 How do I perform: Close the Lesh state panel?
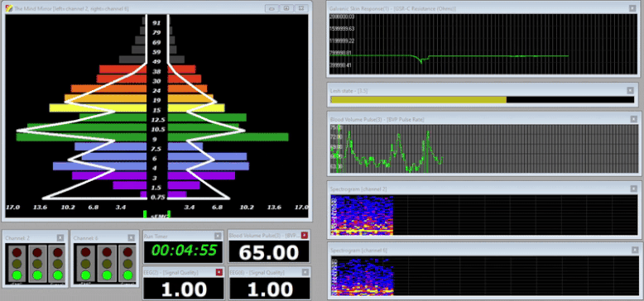point(630,90)
